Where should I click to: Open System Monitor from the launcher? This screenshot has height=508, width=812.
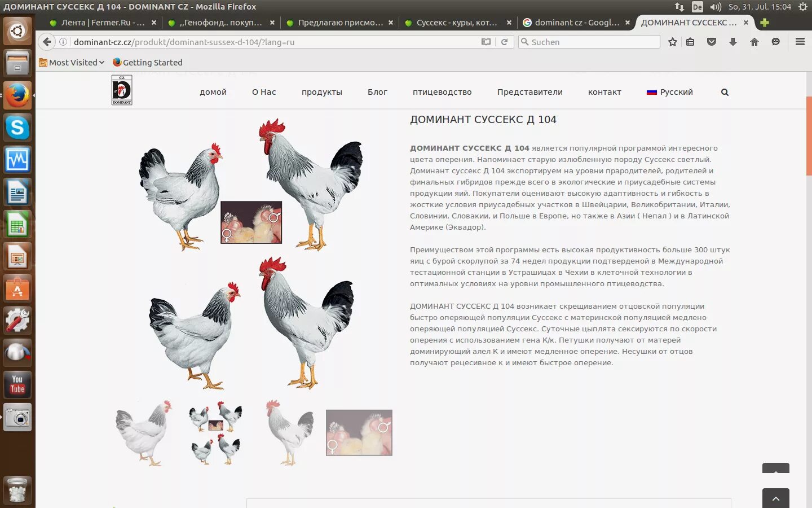point(17,160)
